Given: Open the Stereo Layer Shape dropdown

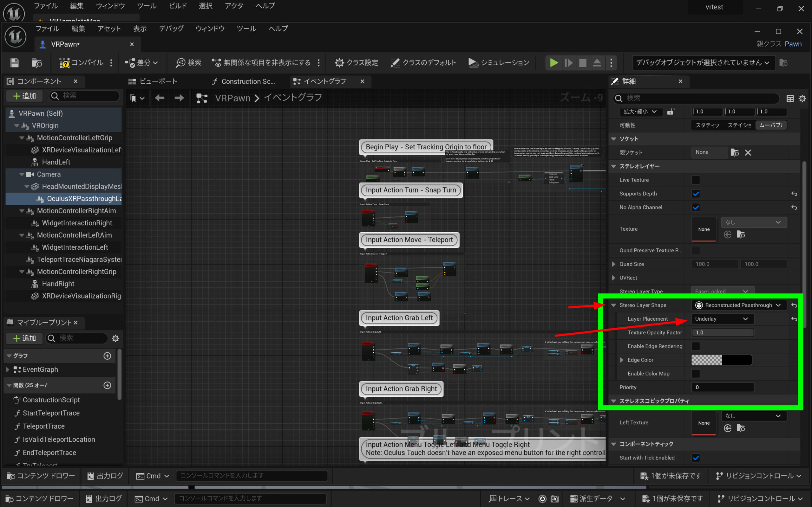Looking at the screenshot, I should point(738,305).
